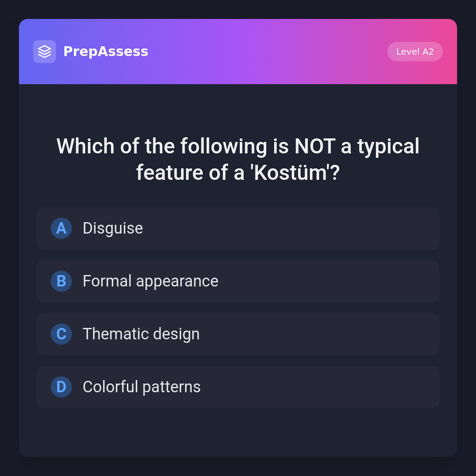Click the circled letter C icon

pyautogui.click(x=61, y=334)
